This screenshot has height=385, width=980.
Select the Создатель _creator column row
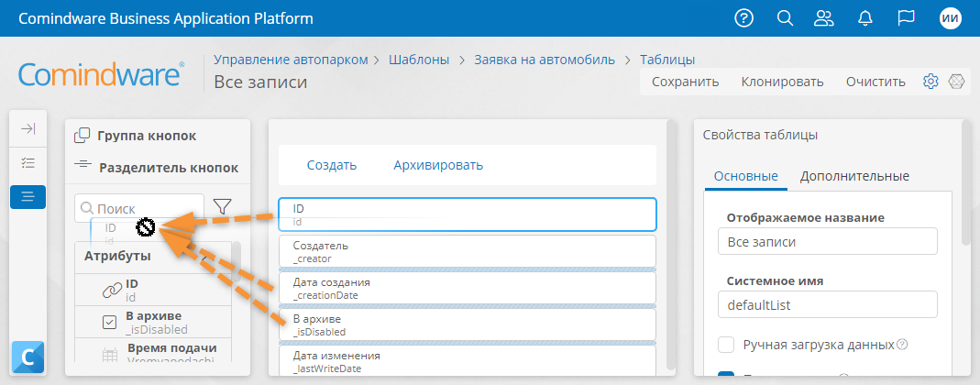click(468, 251)
